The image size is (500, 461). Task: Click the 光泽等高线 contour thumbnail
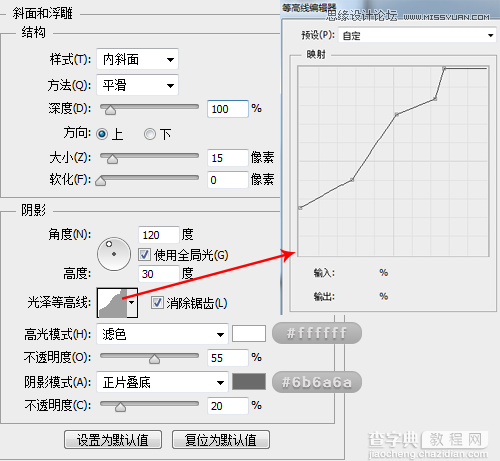[112, 303]
